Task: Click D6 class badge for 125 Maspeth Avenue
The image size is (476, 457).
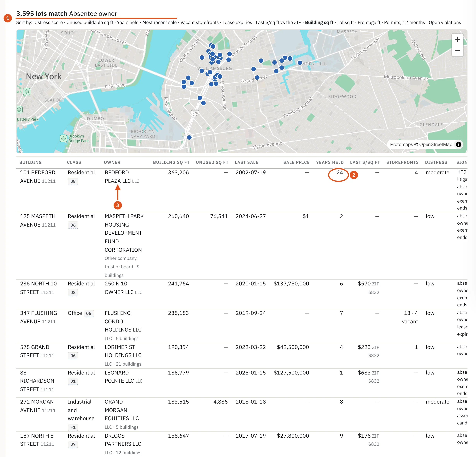Action: coord(73,225)
